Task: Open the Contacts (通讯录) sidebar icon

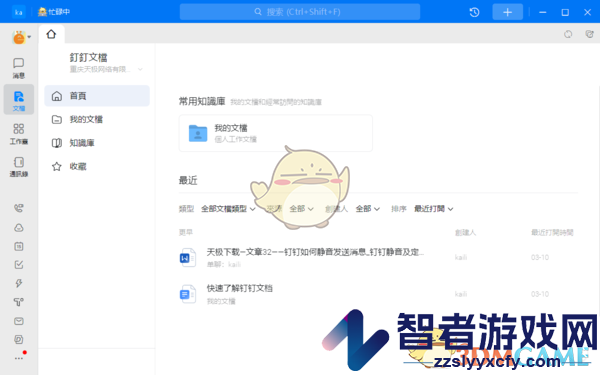Action: click(x=18, y=166)
